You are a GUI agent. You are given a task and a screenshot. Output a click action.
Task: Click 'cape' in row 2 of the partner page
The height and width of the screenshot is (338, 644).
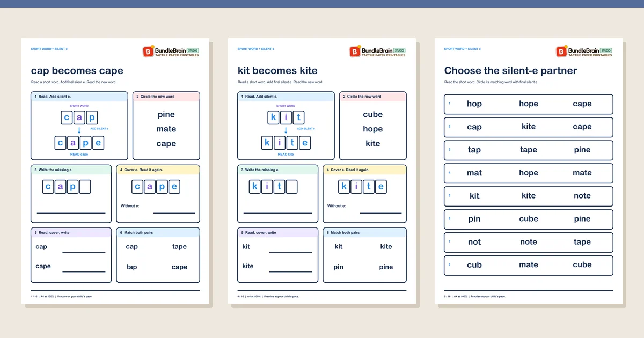(582, 127)
